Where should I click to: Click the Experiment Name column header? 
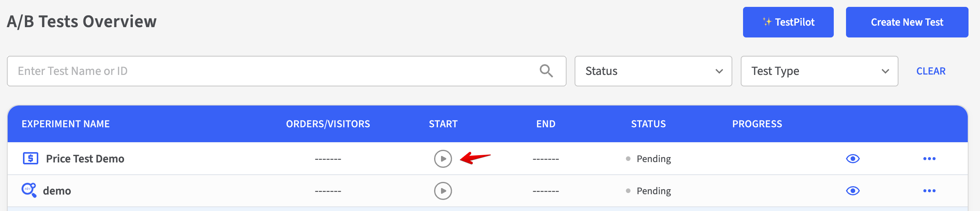pos(65,124)
